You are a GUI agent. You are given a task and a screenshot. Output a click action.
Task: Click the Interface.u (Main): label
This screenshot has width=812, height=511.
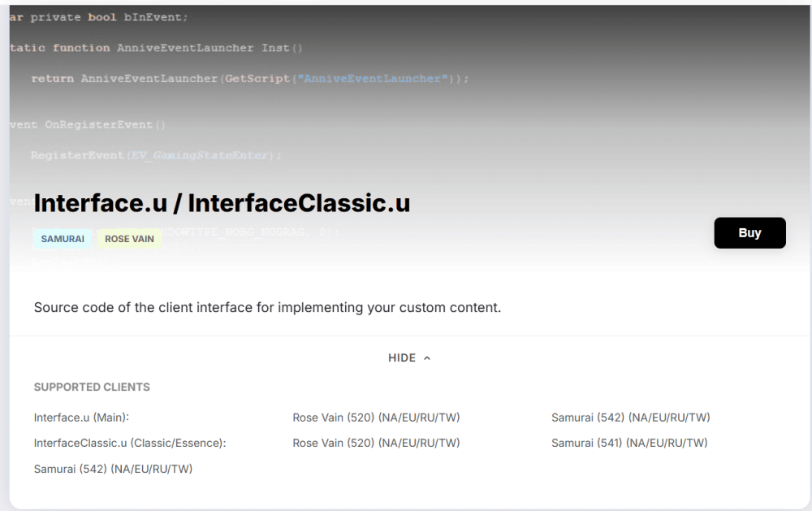tap(81, 418)
